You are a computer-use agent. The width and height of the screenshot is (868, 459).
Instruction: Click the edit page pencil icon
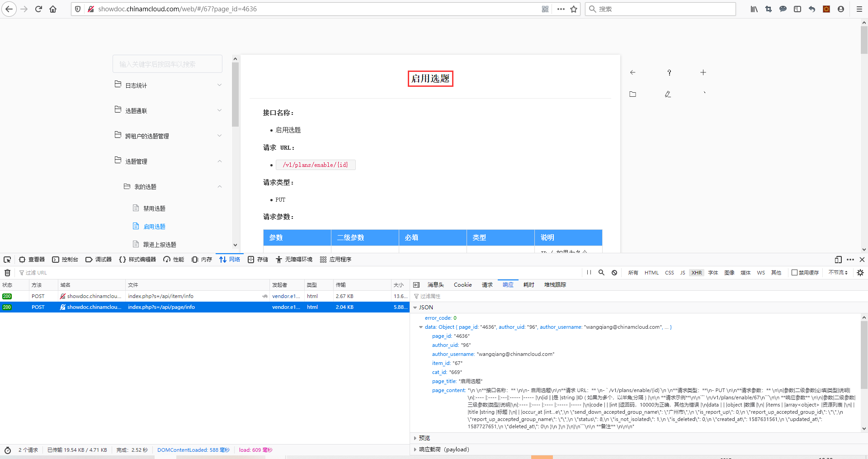(668, 94)
